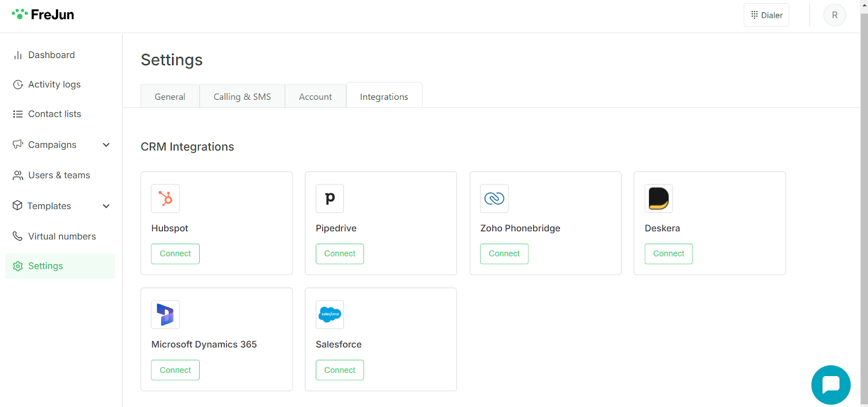The width and height of the screenshot is (868, 407).
Task: Click the Microsoft Dynamics 365 logo icon
Action: pos(165,315)
